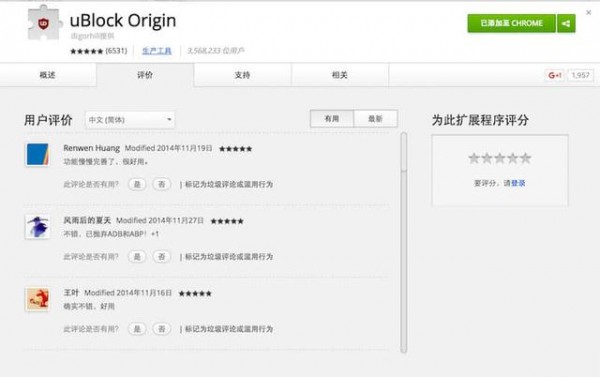Screen dimensions: 600x377
Task: Open the 概述 tab
Action: (48, 75)
